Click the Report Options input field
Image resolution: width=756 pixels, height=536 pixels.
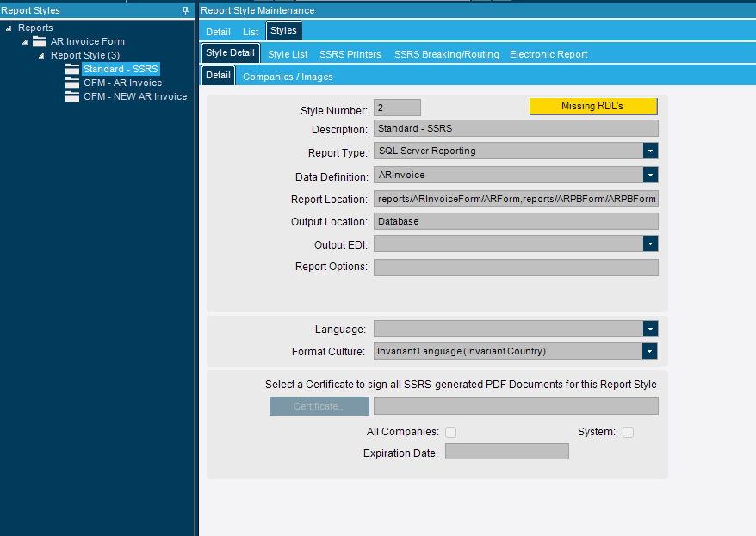516,267
